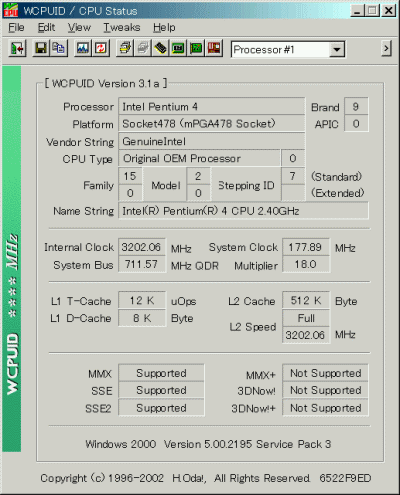This screenshot has height=495, width=400.
Task: Click the yellow stacked windows icon
Action: point(125,49)
